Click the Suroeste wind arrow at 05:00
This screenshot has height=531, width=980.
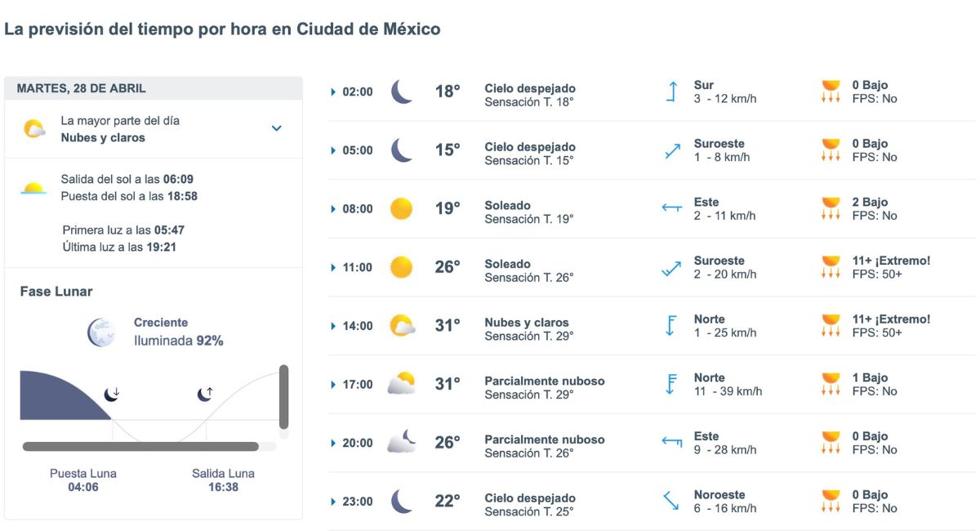click(x=671, y=150)
